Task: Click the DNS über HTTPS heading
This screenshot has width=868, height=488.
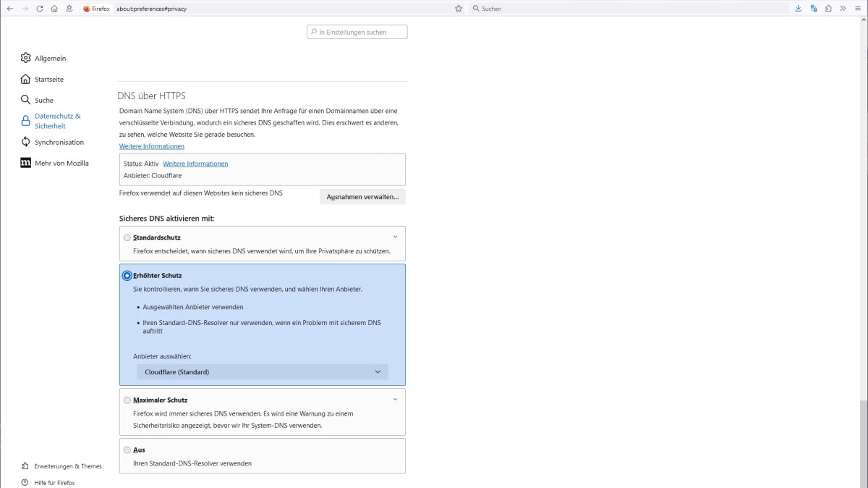Action: tap(152, 96)
